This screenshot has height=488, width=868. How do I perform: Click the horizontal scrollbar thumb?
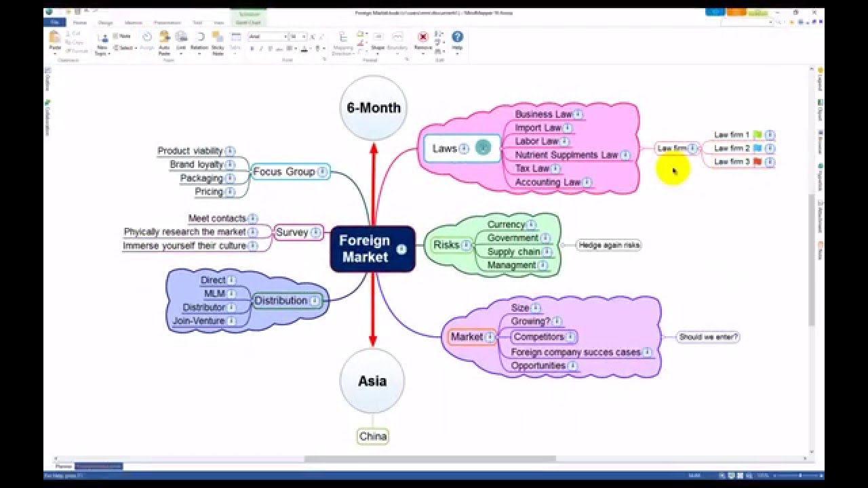tap(431, 459)
